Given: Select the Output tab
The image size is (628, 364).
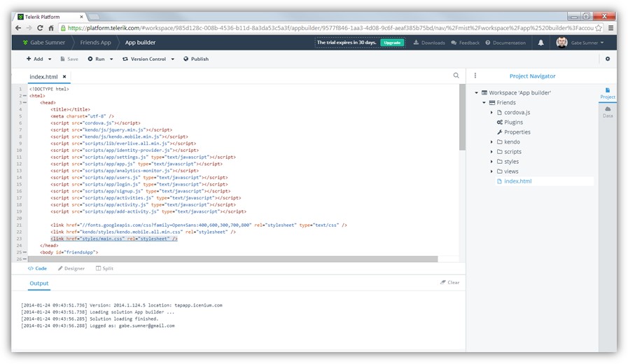Looking at the screenshot, I should pyautogui.click(x=39, y=283).
